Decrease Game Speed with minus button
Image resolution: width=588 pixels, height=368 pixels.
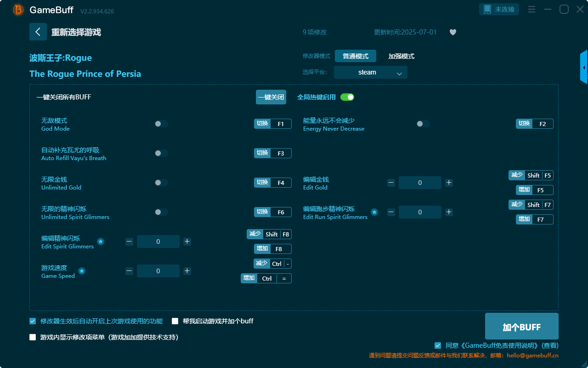coord(129,271)
